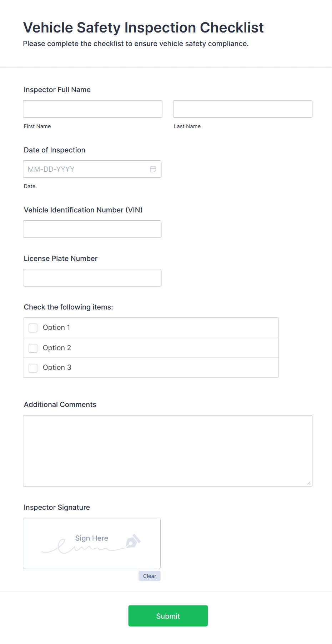Select the Date of Inspection field
Viewport: 332px width, 644px height.
tap(86, 169)
